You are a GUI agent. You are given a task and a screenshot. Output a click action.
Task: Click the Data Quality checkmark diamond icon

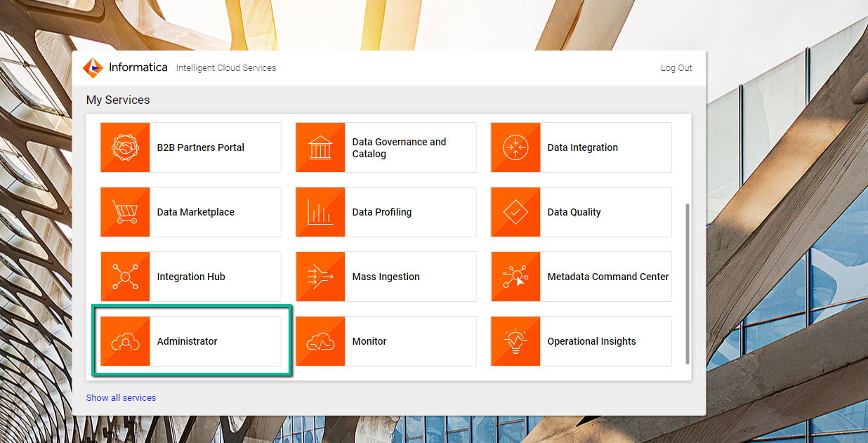(515, 212)
